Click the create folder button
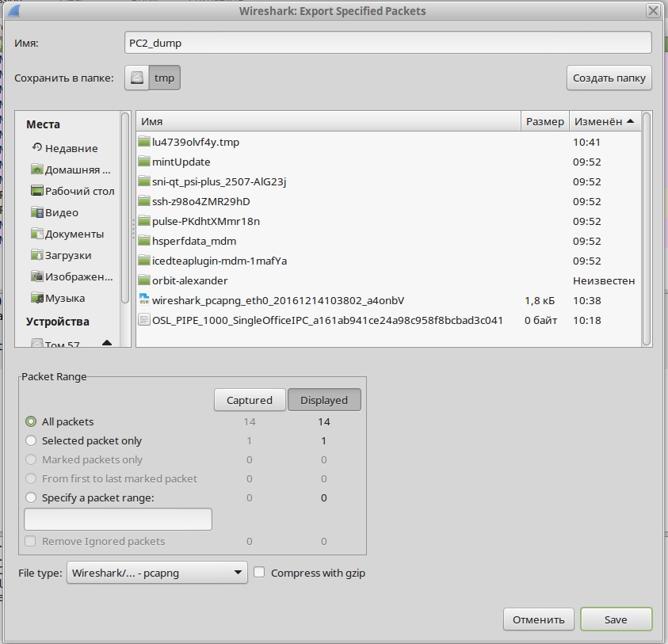668x644 pixels. (609, 78)
